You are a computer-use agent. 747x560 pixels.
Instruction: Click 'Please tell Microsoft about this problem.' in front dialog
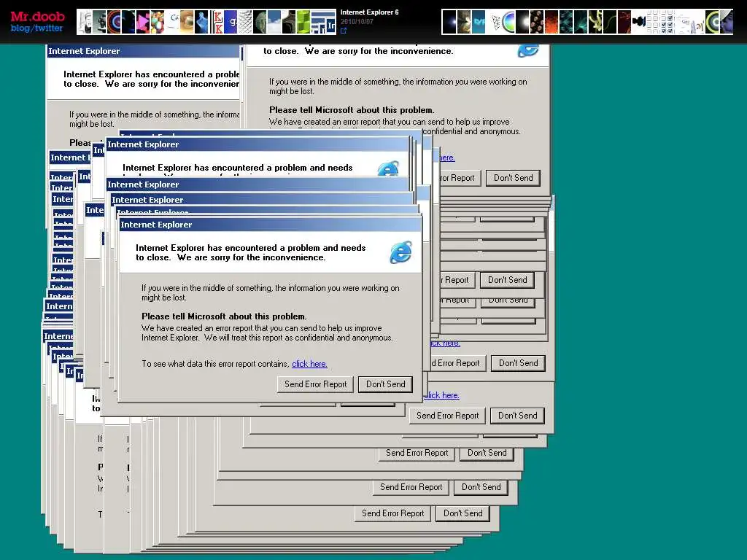(x=224, y=316)
